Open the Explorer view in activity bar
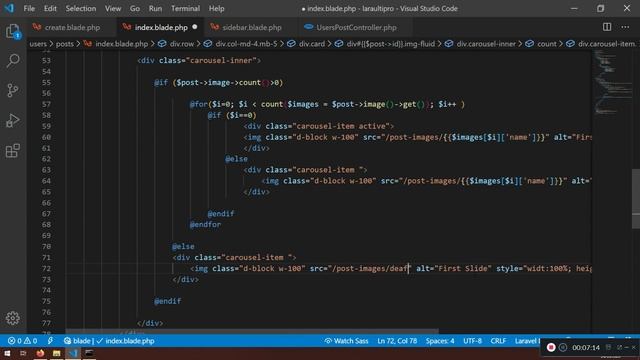 (13, 31)
